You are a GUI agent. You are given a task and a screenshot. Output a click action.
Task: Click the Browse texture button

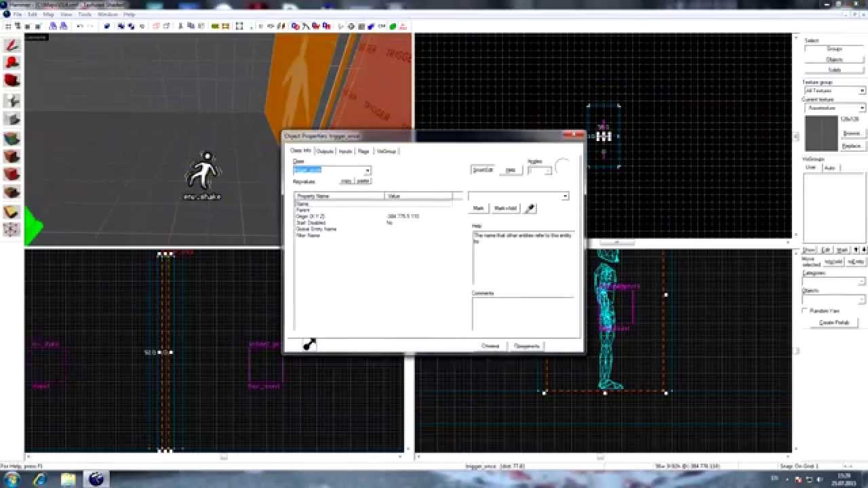[x=852, y=134]
